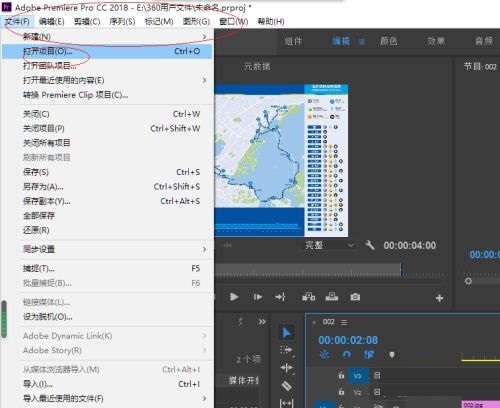Open the button editor plus icon

tap(439, 298)
